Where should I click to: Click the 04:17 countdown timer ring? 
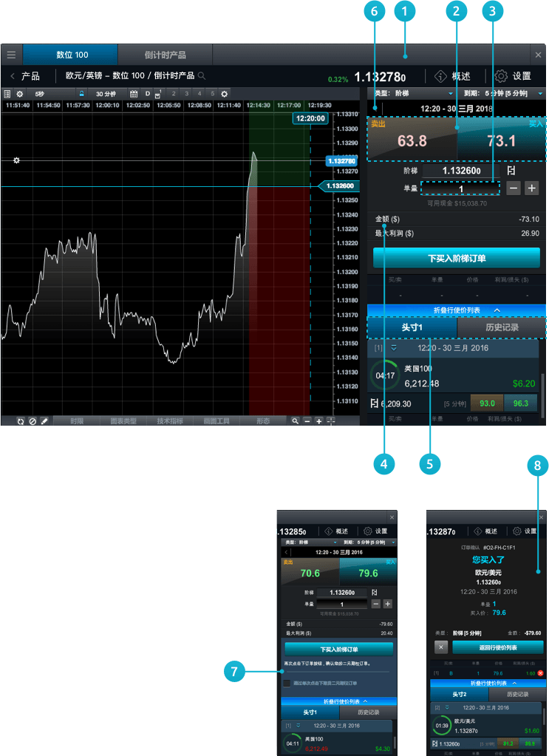(385, 374)
